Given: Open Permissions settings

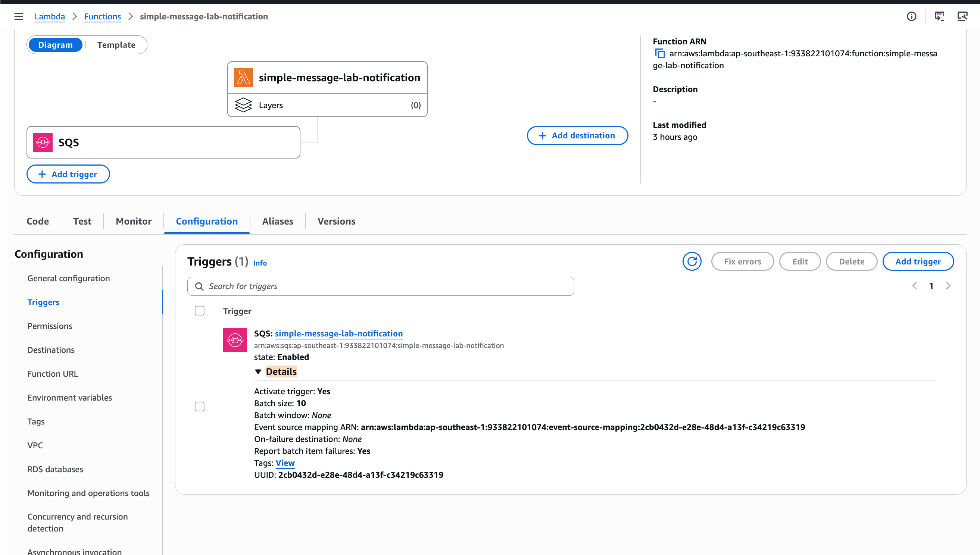Looking at the screenshot, I should click(50, 326).
